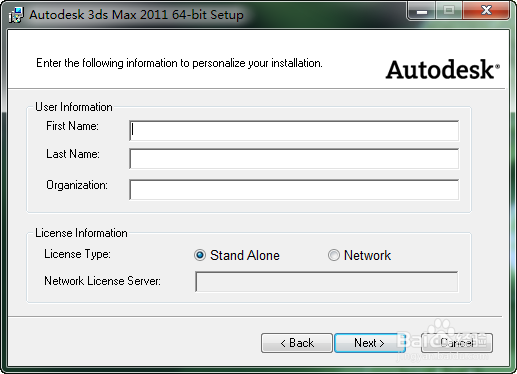Maximize the setup window
The width and height of the screenshot is (517, 374).
click(449, 11)
